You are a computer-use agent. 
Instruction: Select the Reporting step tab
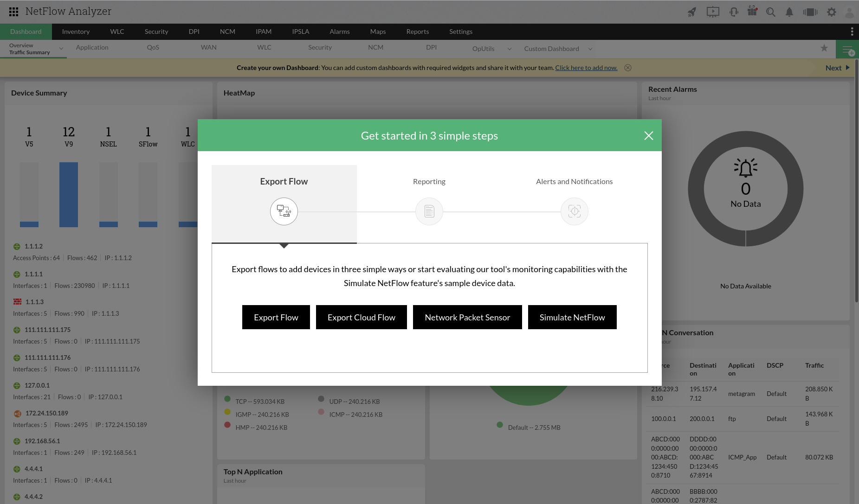tap(429, 181)
